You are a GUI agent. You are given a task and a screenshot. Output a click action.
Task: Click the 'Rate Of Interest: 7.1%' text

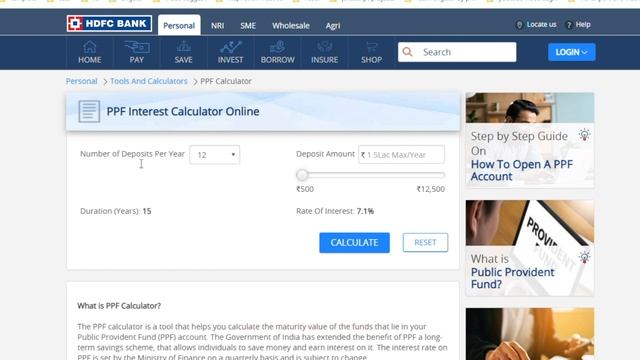tap(335, 211)
